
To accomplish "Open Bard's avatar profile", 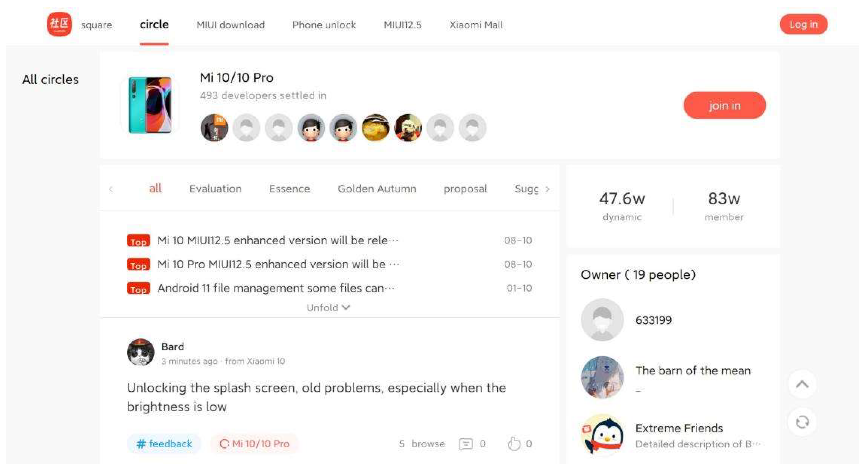I will pyautogui.click(x=141, y=352).
